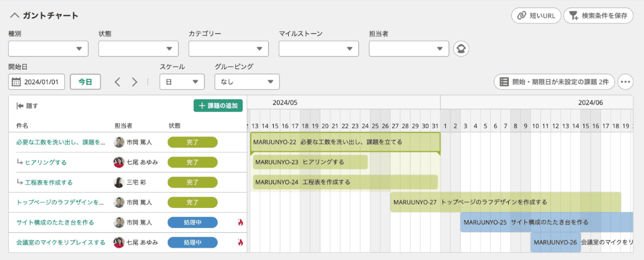Click the 開始日 date input field

point(37,82)
